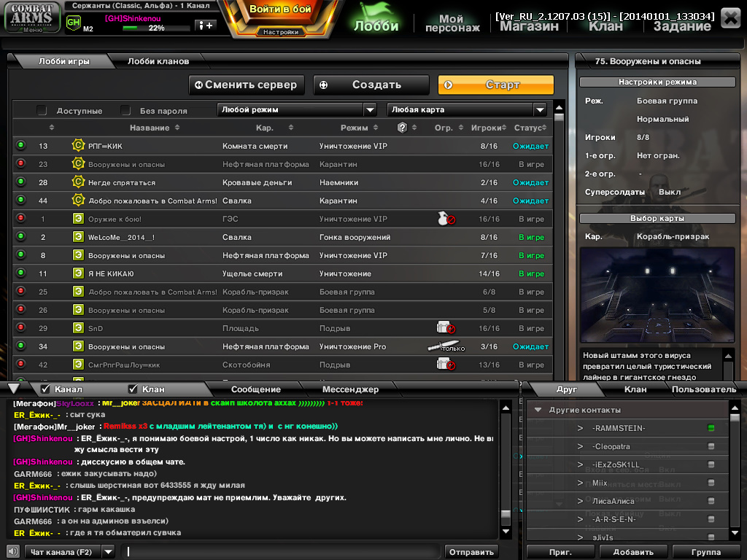Open the invite friend plus icon
This screenshot has height=560, width=747.
tap(206, 26)
